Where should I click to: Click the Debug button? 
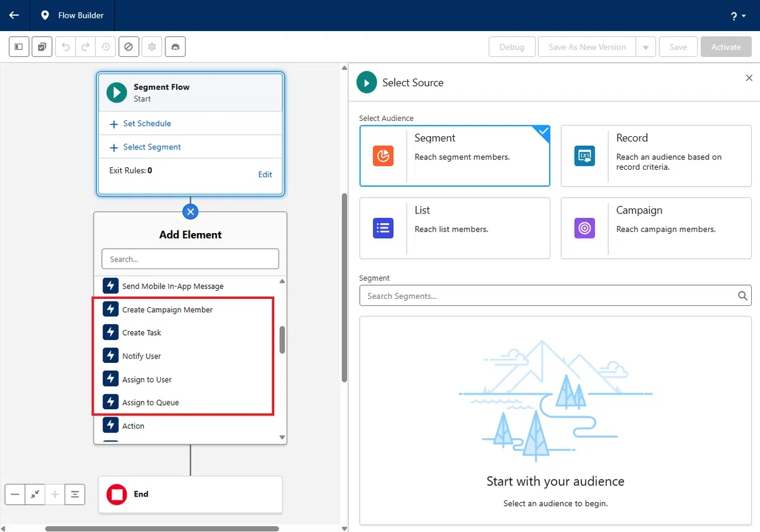[512, 47]
